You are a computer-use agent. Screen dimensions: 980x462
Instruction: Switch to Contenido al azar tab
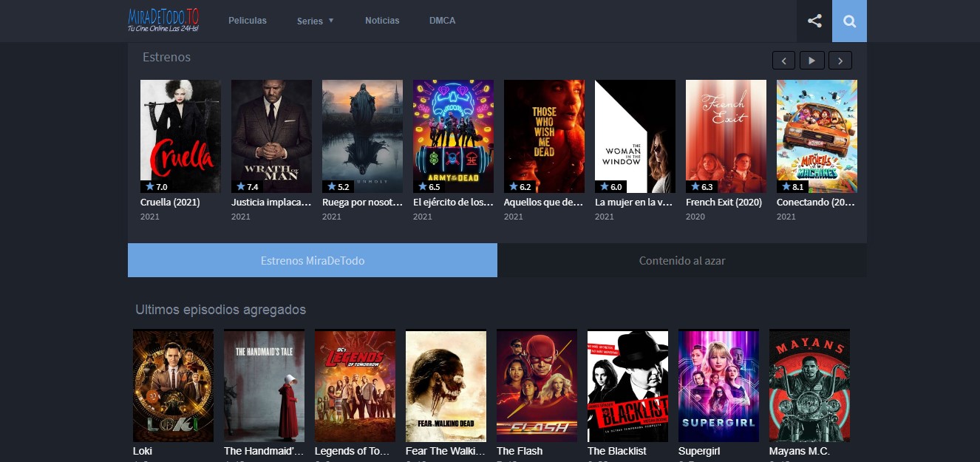coord(682,260)
